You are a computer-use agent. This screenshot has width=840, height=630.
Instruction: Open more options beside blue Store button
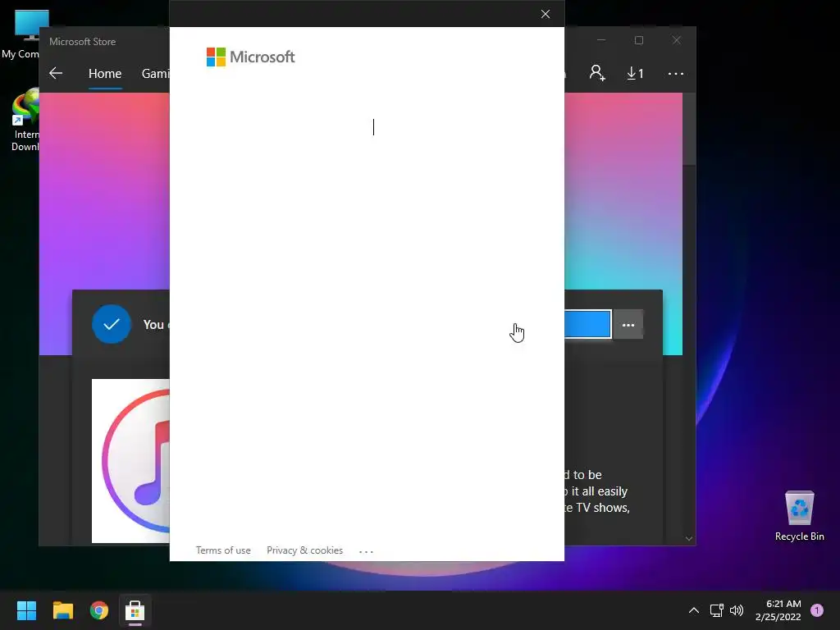click(628, 325)
